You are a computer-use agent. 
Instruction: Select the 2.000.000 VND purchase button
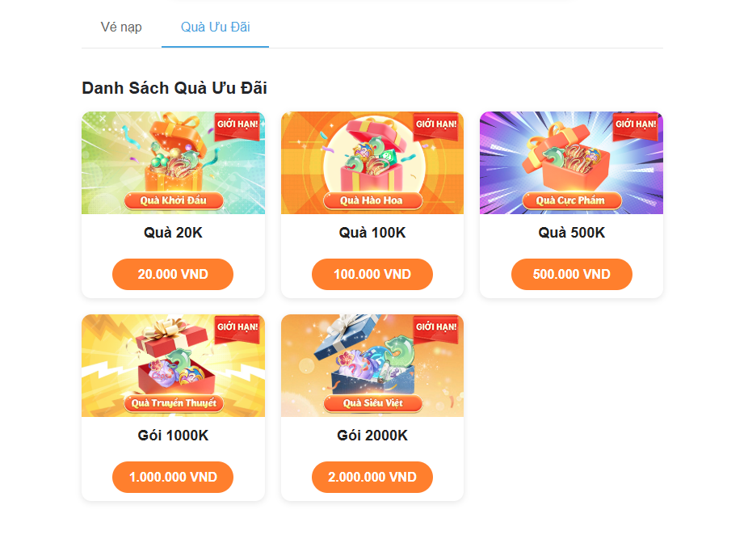pos(372,477)
